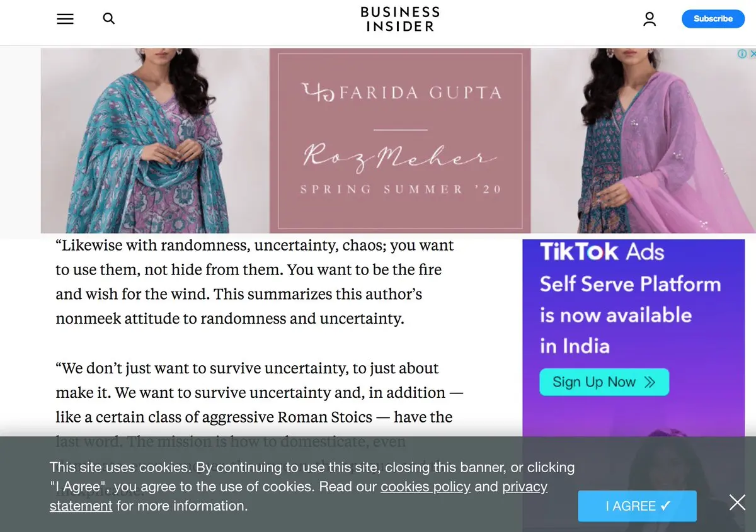The height and width of the screenshot is (532, 756).
Task: Click 'Self Serve Platform' ad text
Action: click(630, 284)
